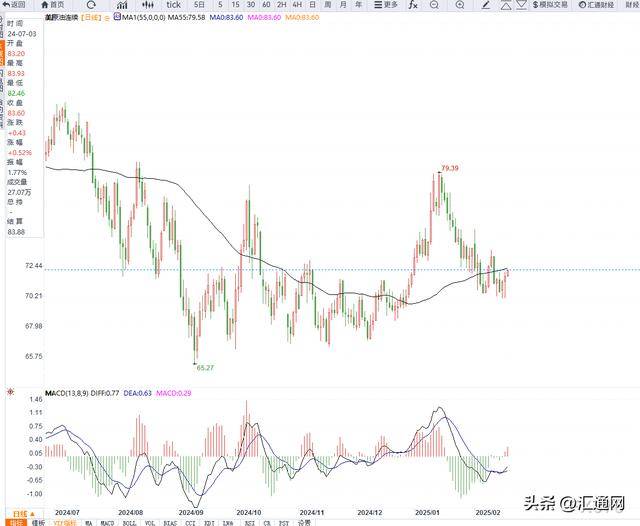Select the BOLL indicator tab
The width and height of the screenshot is (640, 526).
[129, 523]
